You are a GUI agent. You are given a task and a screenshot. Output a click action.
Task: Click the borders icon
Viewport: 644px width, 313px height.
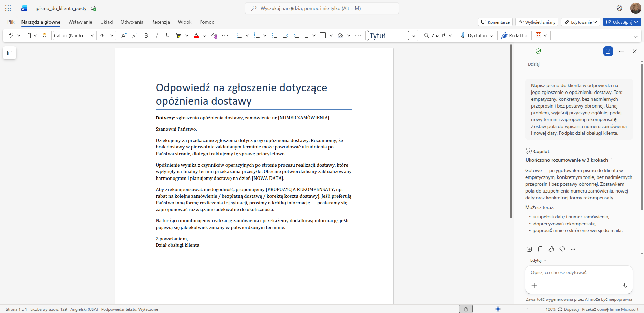point(323,35)
